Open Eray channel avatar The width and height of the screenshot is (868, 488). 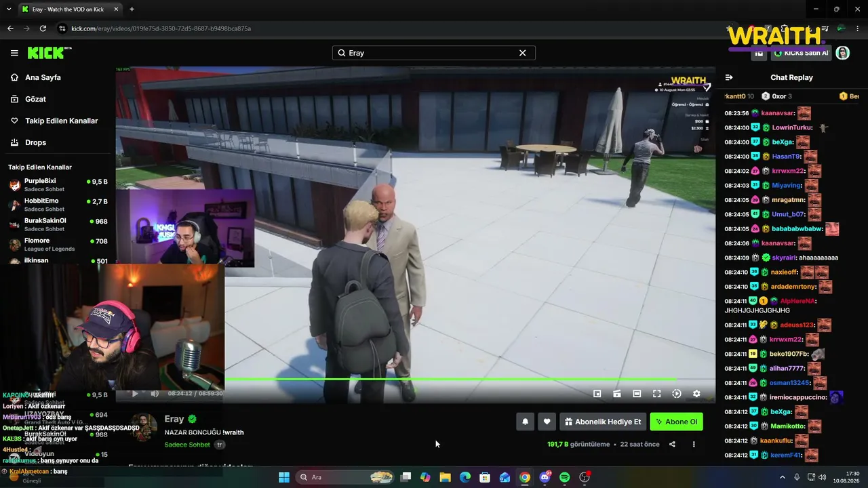144,428
